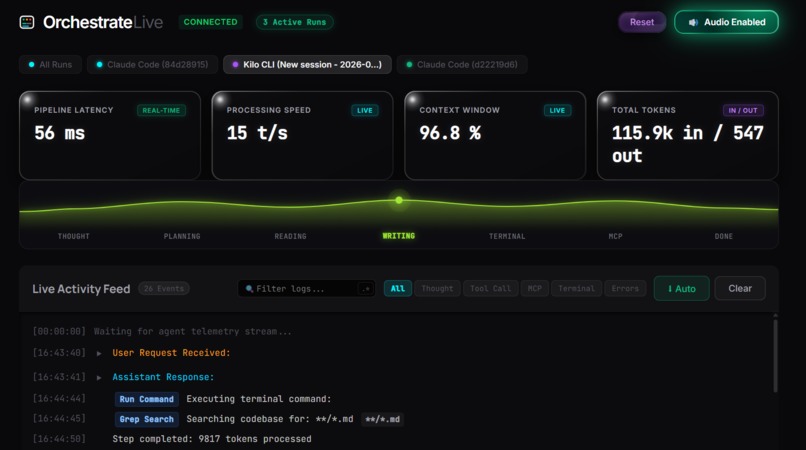Expand the User Request Received entry
Screen dimensions: 806x450
99,353
